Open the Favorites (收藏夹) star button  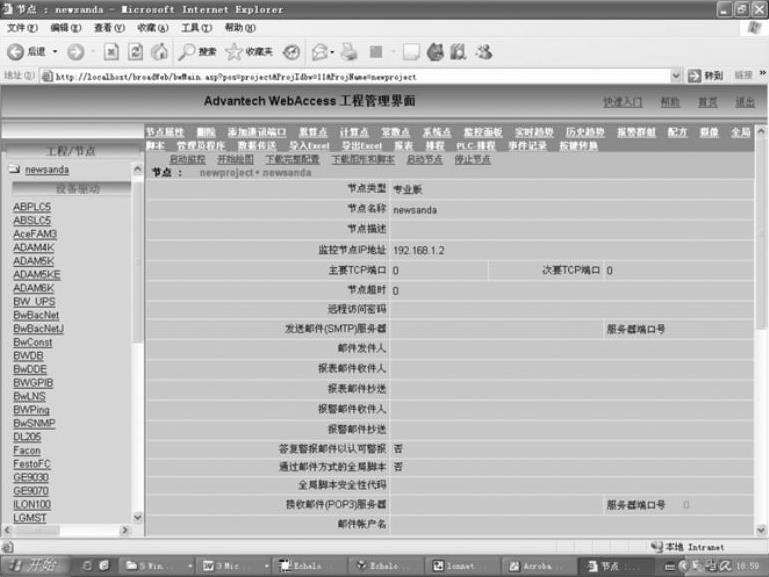(249, 51)
